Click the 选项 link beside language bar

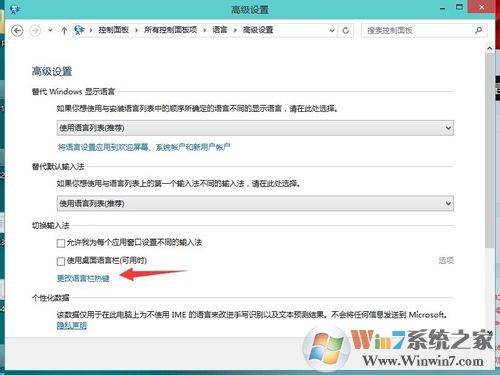tap(446, 260)
